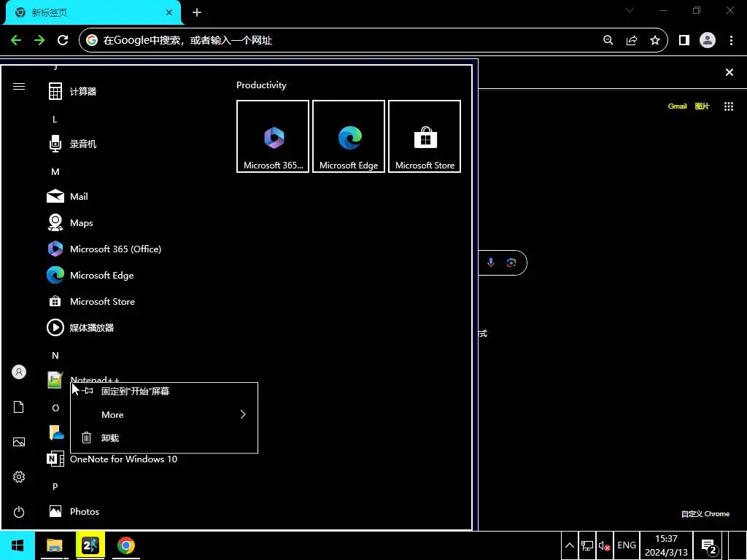Jump to letter L group header
747x560 pixels.
point(55,119)
